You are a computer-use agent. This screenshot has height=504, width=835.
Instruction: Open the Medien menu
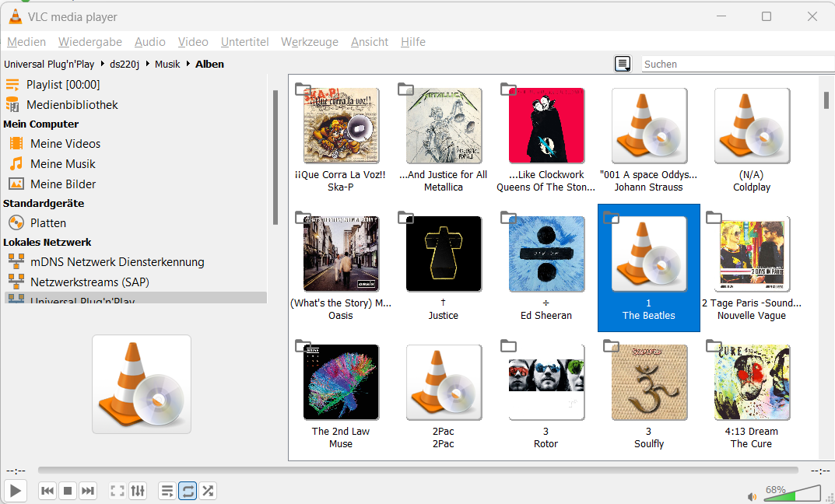pyautogui.click(x=26, y=42)
